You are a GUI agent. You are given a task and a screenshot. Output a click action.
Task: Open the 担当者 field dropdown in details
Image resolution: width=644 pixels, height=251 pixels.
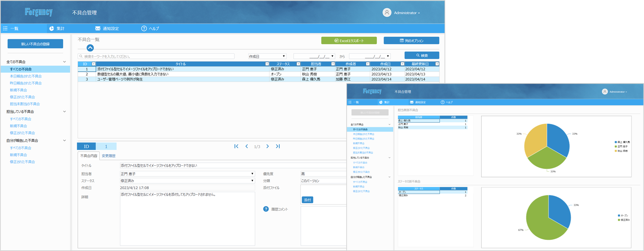pyautogui.click(x=252, y=174)
